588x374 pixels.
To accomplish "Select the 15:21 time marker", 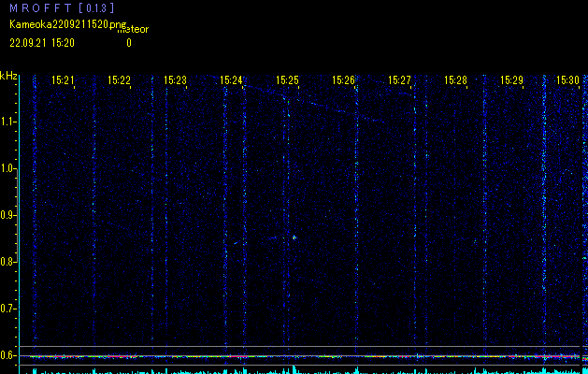I will [x=63, y=79].
